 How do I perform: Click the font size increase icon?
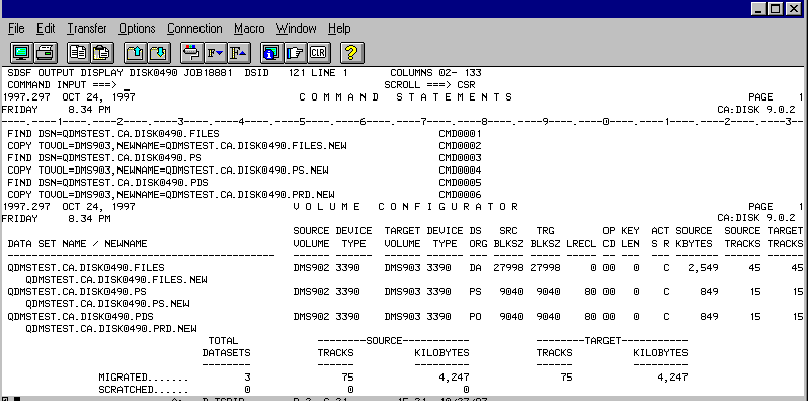pos(237,52)
